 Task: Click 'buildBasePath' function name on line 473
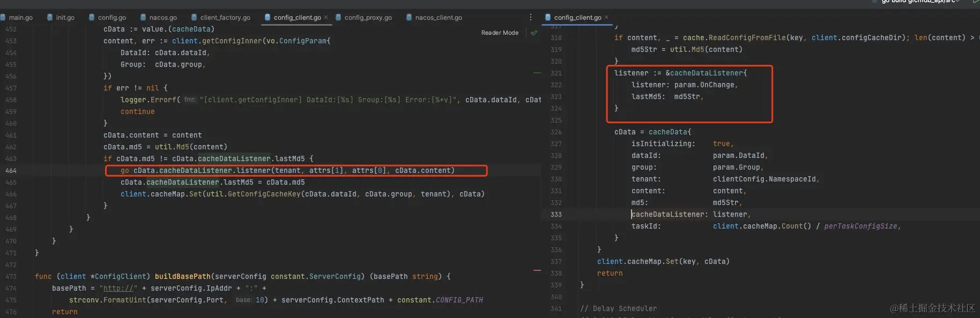coord(183,276)
